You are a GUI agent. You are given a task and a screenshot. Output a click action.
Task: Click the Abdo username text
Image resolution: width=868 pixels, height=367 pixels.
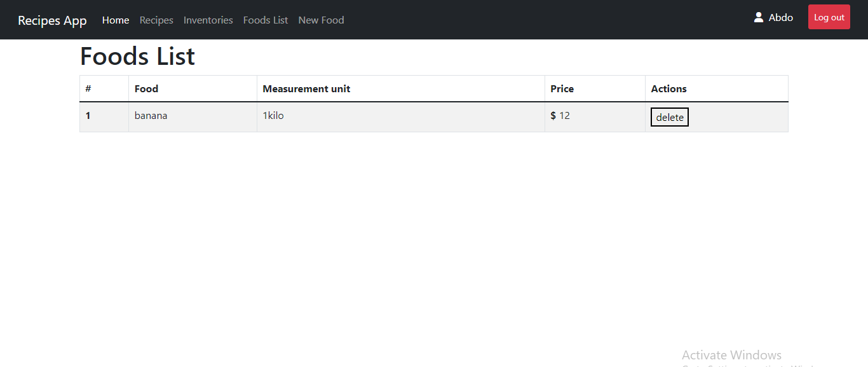[x=780, y=18]
